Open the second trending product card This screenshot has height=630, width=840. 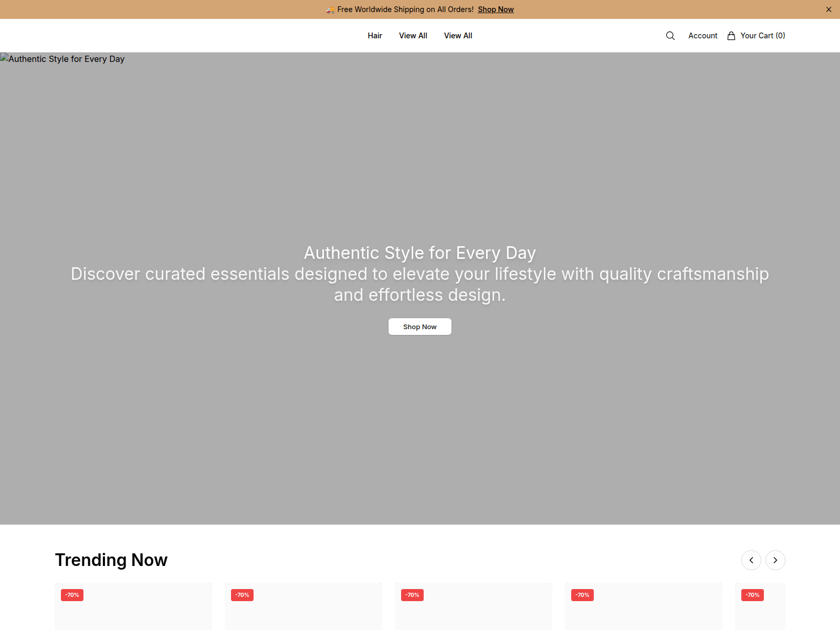[303, 606]
